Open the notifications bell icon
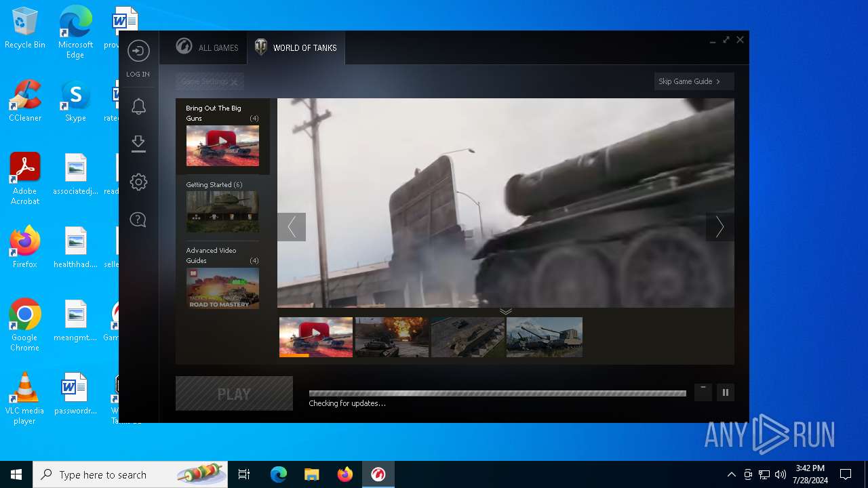Image resolution: width=868 pixels, height=488 pixels. 138,106
